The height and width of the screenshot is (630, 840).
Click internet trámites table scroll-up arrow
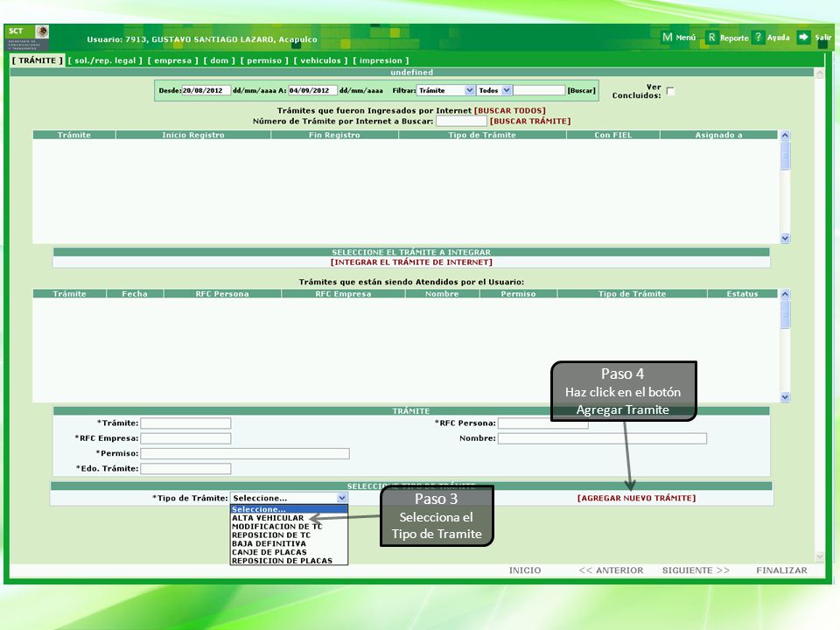point(785,136)
